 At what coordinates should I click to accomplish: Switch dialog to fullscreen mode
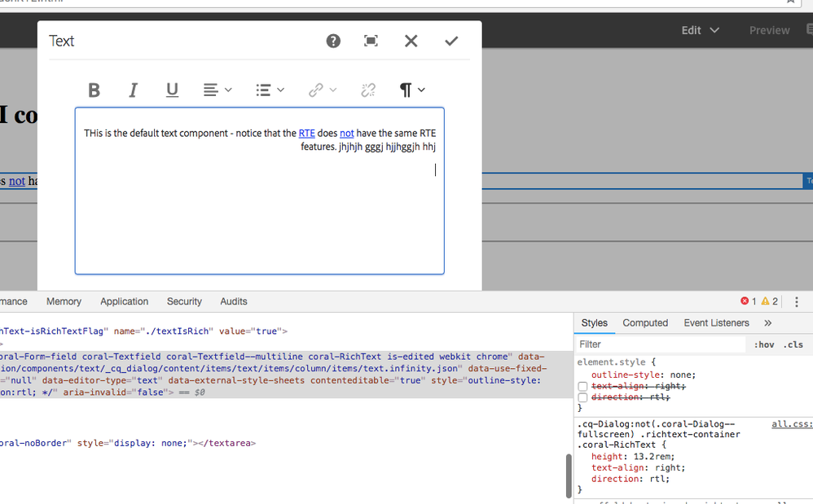(371, 41)
